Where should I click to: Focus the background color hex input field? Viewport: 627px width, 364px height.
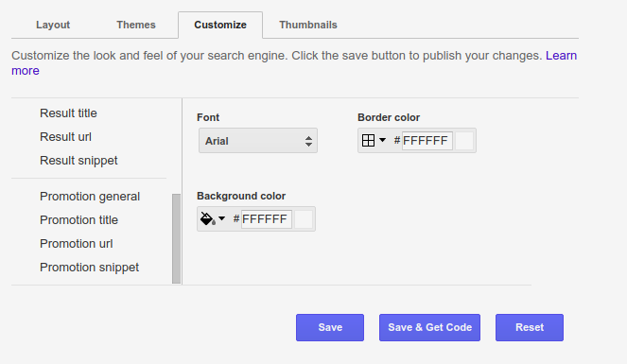267,219
